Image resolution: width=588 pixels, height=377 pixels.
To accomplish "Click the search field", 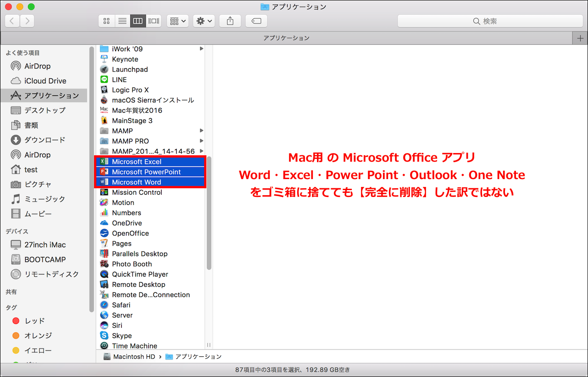I will [x=490, y=21].
